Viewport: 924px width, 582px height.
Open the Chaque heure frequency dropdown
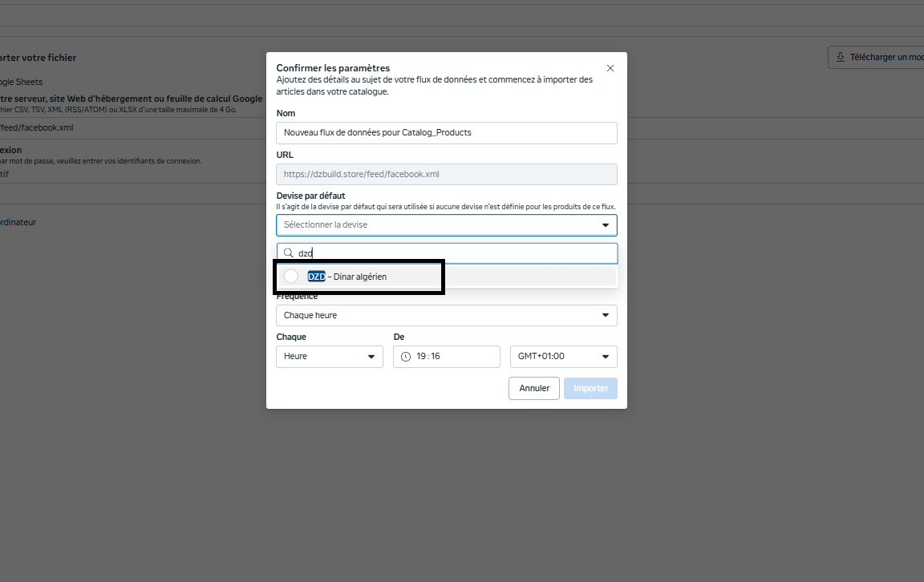point(446,316)
